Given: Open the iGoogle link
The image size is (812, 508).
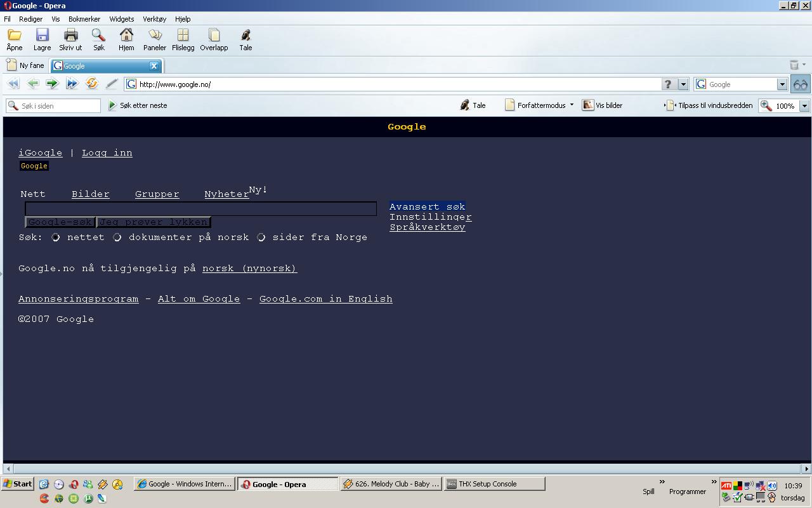Looking at the screenshot, I should 41,153.
